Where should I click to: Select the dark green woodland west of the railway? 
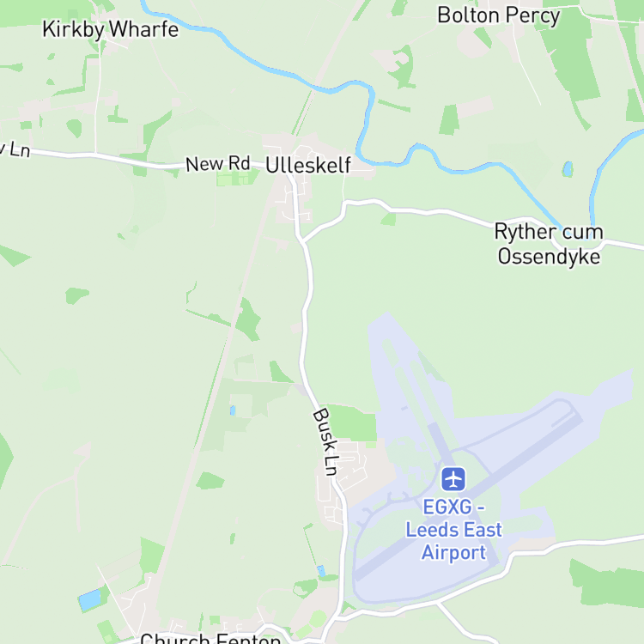tap(247, 320)
